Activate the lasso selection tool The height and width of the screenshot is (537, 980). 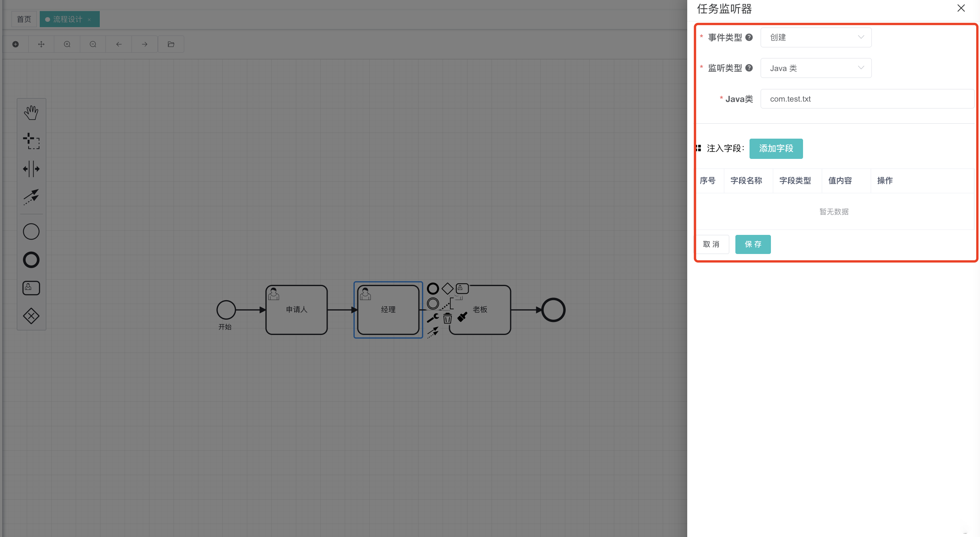pyautogui.click(x=31, y=141)
